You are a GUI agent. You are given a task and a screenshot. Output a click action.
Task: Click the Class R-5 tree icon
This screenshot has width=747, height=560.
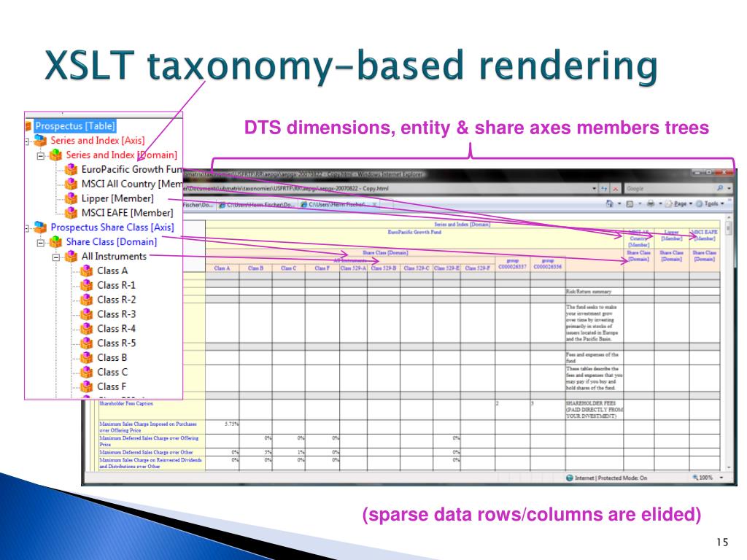pyautogui.click(x=86, y=343)
